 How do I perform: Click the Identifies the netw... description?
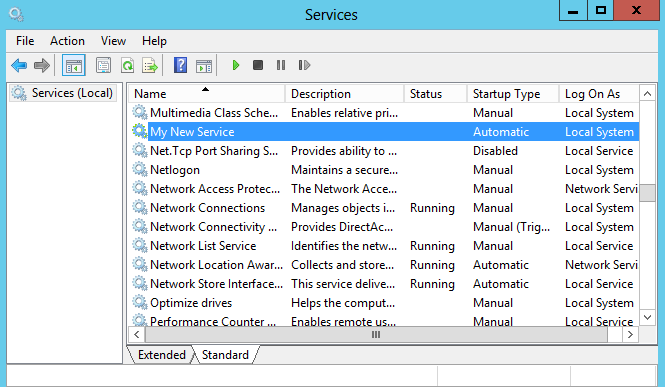pyautogui.click(x=344, y=246)
